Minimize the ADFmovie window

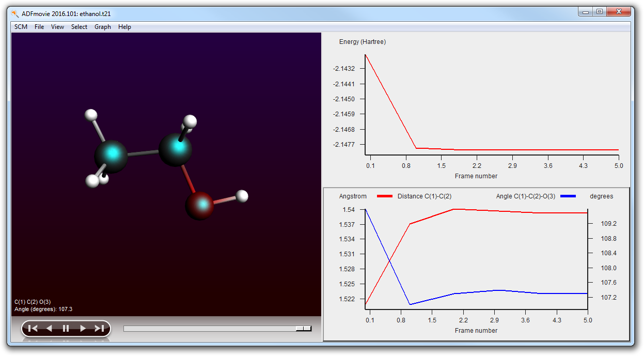(x=585, y=11)
